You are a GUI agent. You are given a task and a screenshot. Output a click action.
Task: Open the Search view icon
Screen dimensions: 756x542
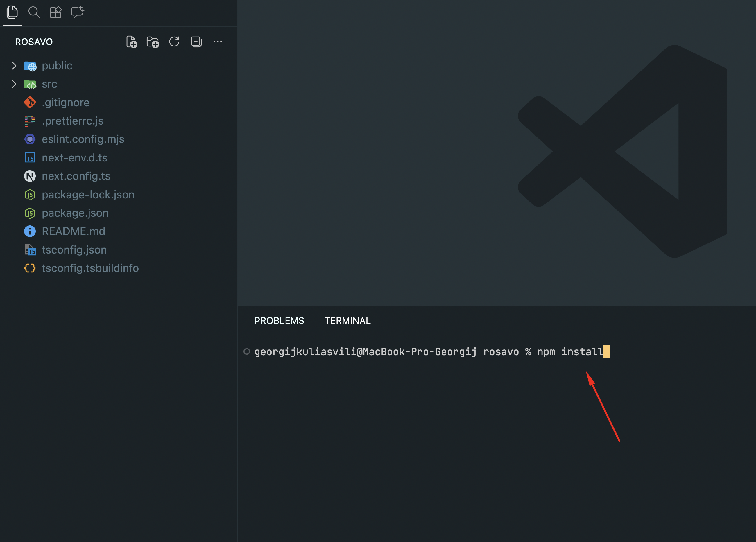pyautogui.click(x=34, y=12)
